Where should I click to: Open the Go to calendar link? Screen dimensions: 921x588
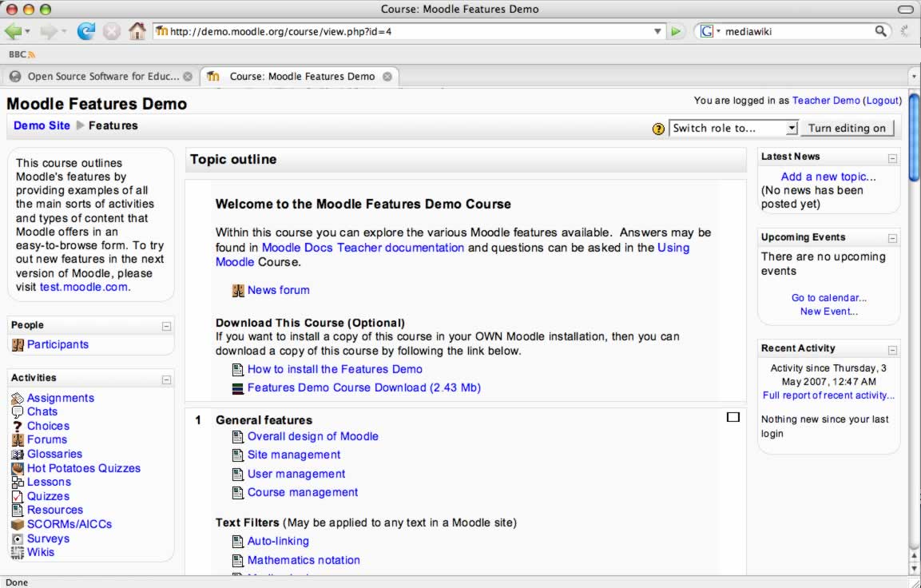point(829,298)
